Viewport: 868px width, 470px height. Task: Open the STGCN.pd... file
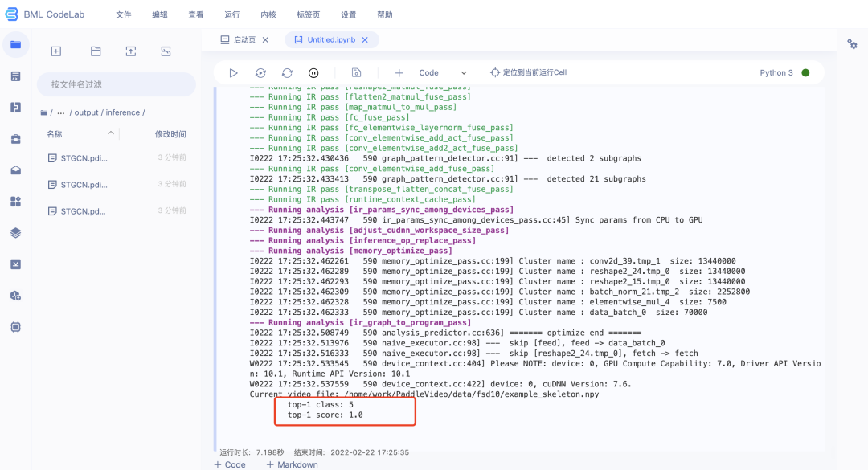[117, 211]
